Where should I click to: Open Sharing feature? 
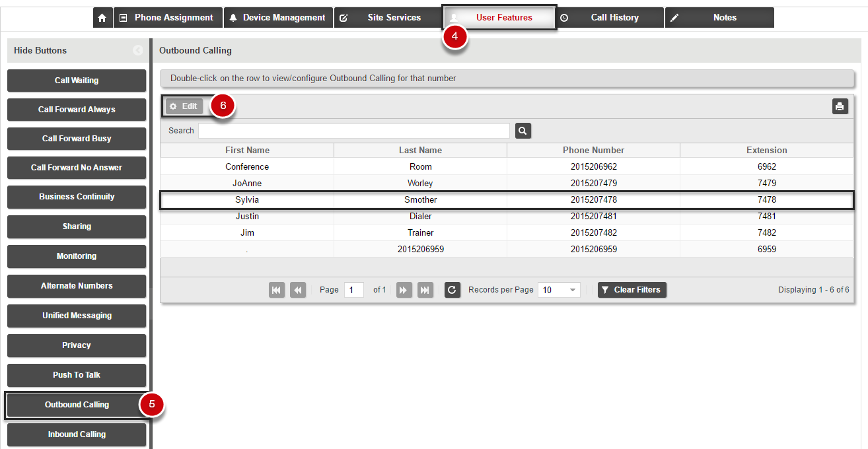pyautogui.click(x=77, y=226)
